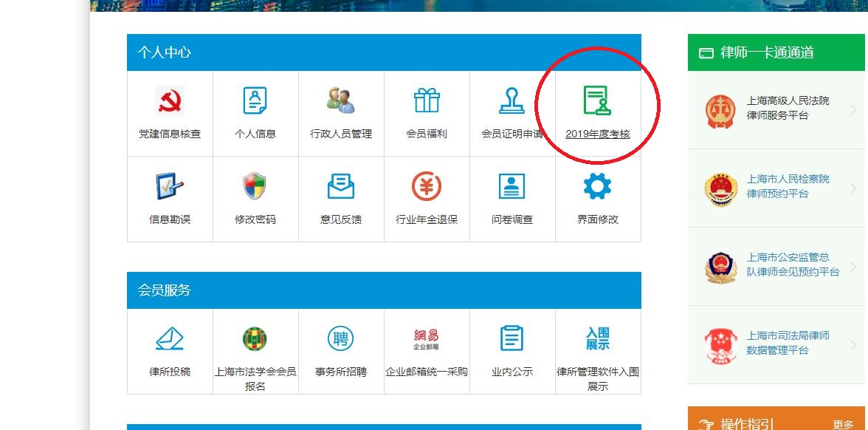Open 界面修改 gear icon
Screen dimensions: 868x430
[598, 187]
